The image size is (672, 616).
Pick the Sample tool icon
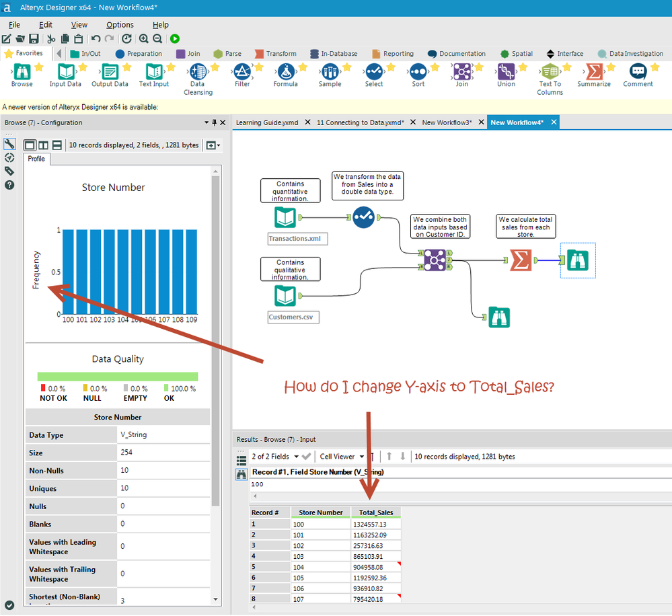pyautogui.click(x=330, y=72)
